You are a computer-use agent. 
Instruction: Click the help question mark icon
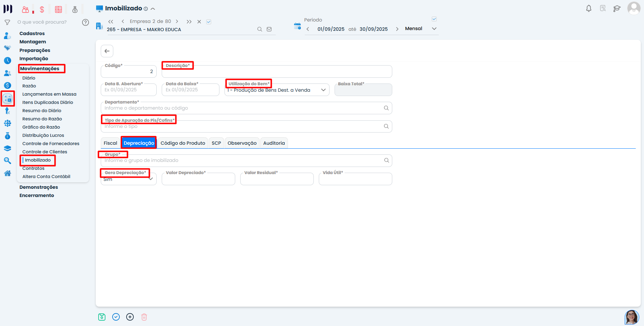point(85,22)
